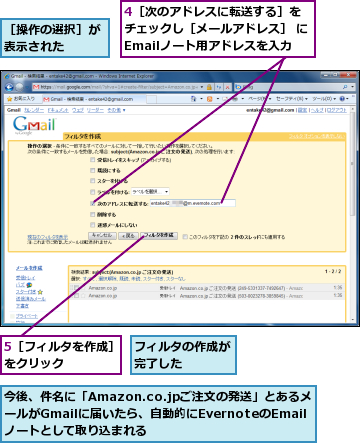
Task: Click the forwarding email address field
Action: coord(193,203)
